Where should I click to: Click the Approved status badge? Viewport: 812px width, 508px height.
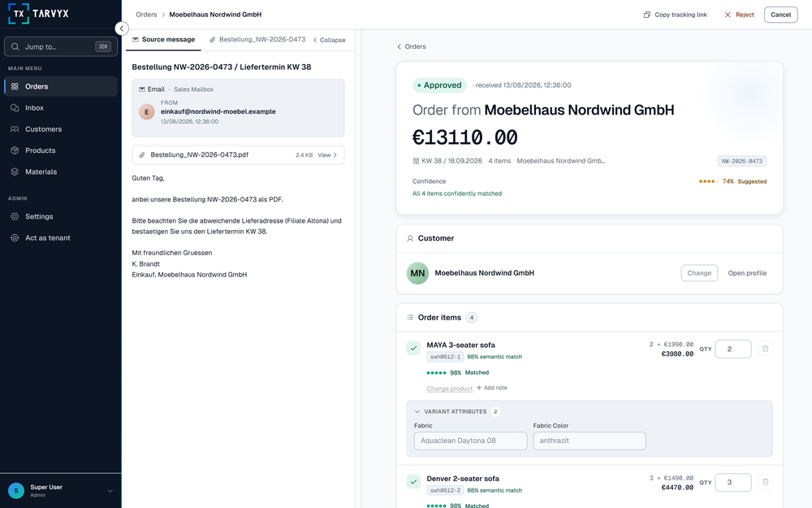coord(439,85)
